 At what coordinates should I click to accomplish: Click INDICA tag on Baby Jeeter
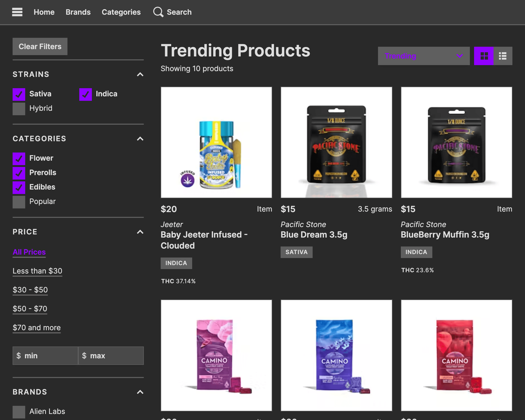176,263
